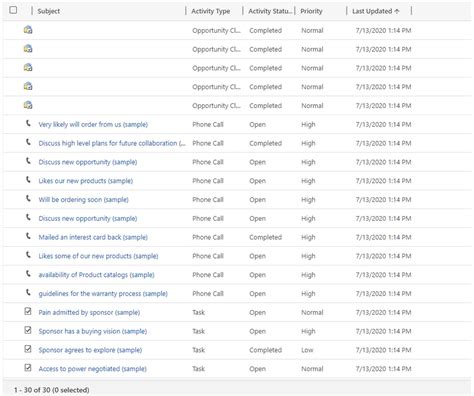Open Pain admitted by sponsor (sample) task
This screenshot has width=474, height=396.
[x=89, y=313]
